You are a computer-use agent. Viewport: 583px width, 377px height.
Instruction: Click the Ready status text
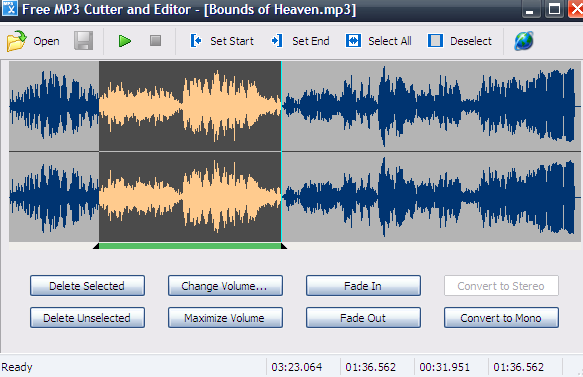pos(17,367)
